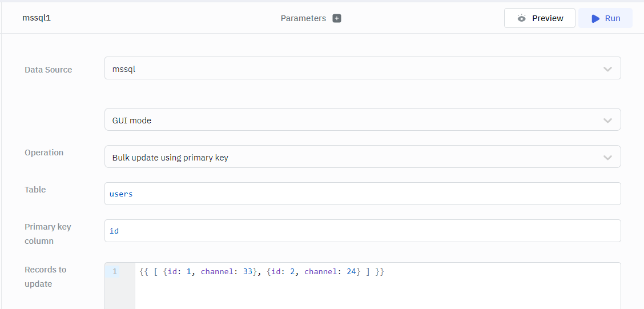The width and height of the screenshot is (644, 309).
Task: Click the Operation label text
Action: (x=44, y=153)
